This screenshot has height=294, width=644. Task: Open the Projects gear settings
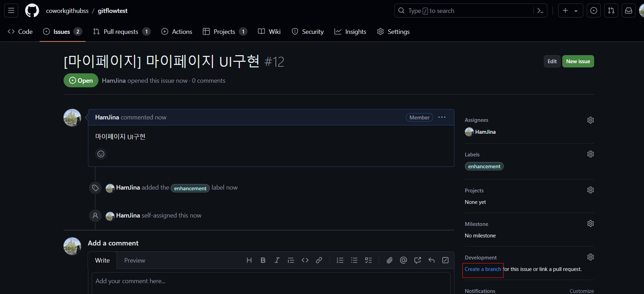pos(591,190)
